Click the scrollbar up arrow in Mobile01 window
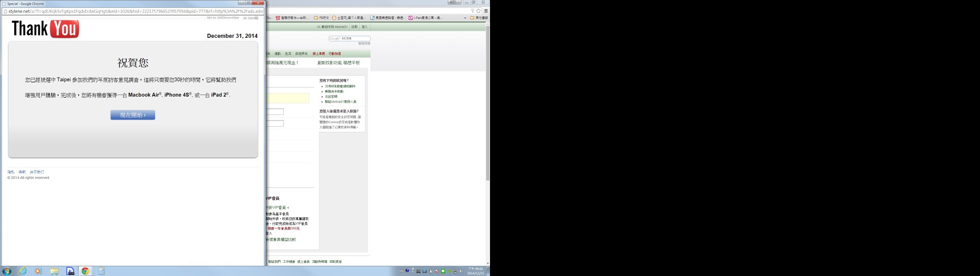This screenshot has height=276, width=980. (x=487, y=24)
